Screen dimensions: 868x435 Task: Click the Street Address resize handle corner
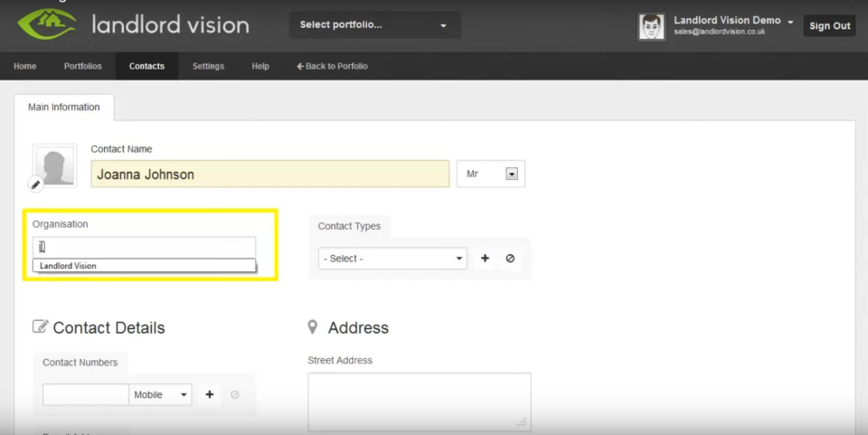coord(522,422)
